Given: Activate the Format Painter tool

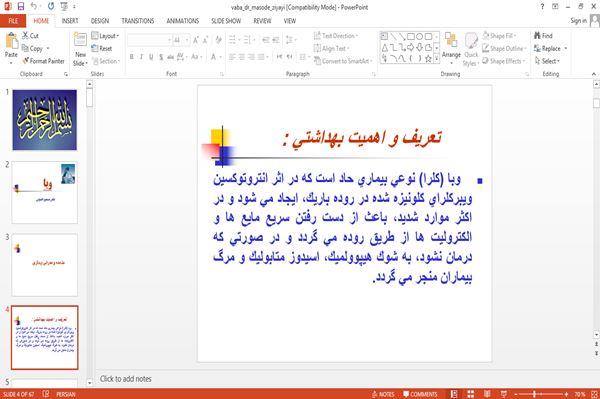Looking at the screenshot, I should click(x=43, y=61).
